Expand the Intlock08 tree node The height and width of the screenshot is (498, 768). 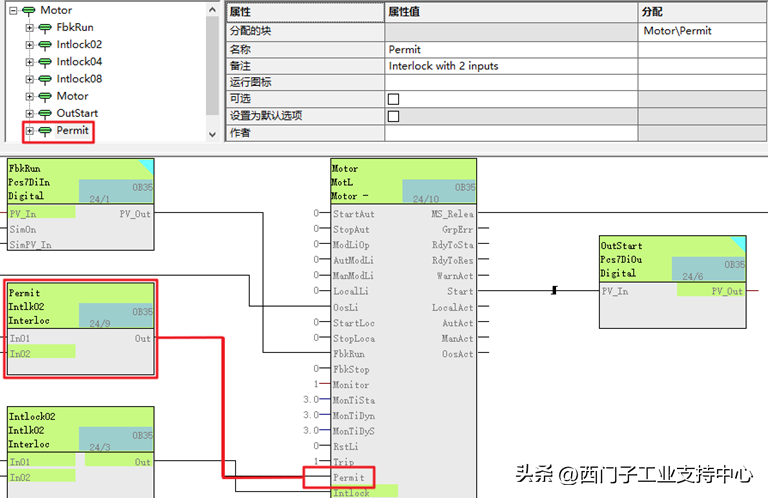29,79
